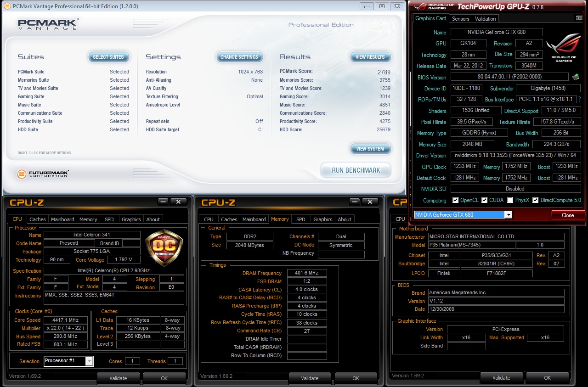Open Mainboard tab in first CPU-Z window
This screenshot has height=387, width=588.
[62, 219]
